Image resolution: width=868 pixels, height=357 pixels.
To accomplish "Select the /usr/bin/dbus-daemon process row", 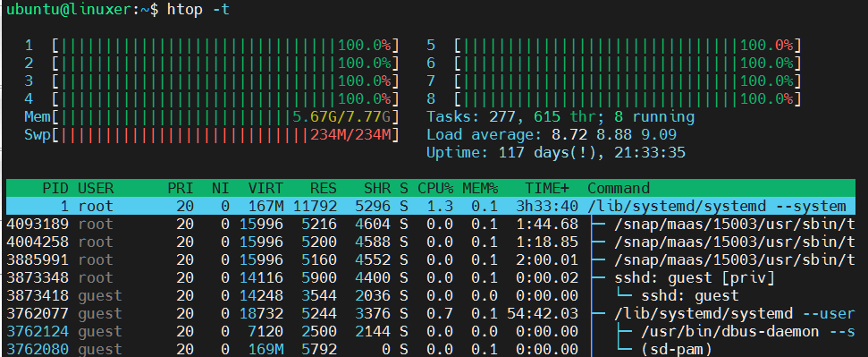I will pyautogui.click(x=431, y=331).
